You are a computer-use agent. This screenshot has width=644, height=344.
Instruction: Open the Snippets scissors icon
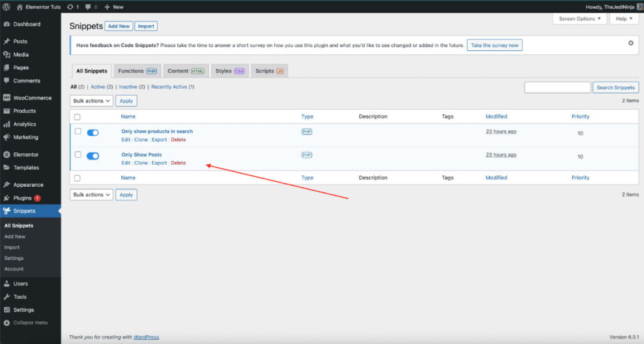point(6,211)
